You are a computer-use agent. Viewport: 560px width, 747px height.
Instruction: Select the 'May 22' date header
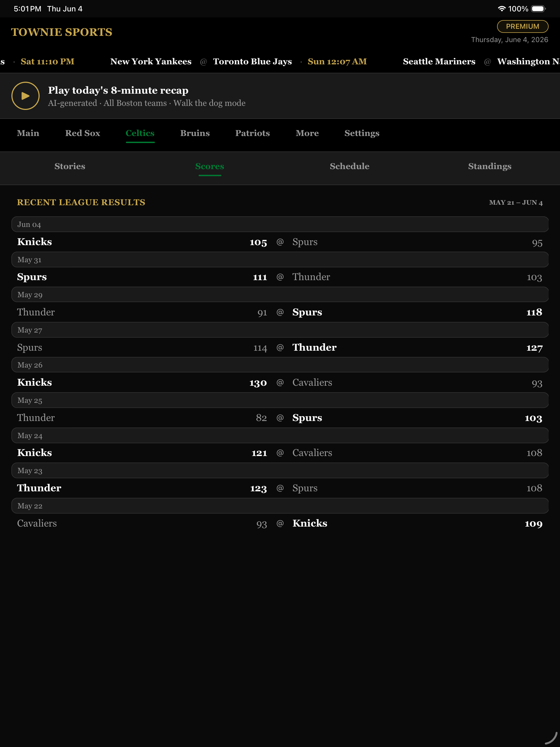[x=280, y=506]
